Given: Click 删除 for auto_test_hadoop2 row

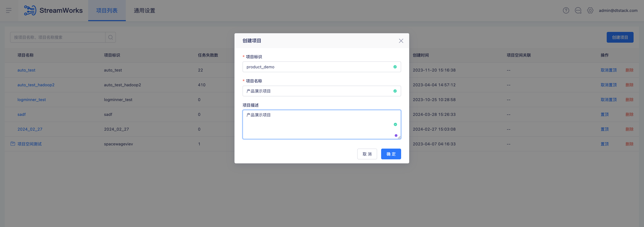Looking at the screenshot, I should 629,85.
